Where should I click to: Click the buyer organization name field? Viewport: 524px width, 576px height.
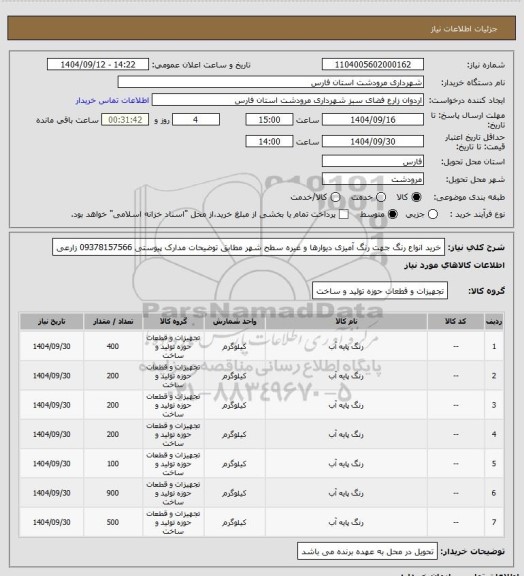click(270, 82)
